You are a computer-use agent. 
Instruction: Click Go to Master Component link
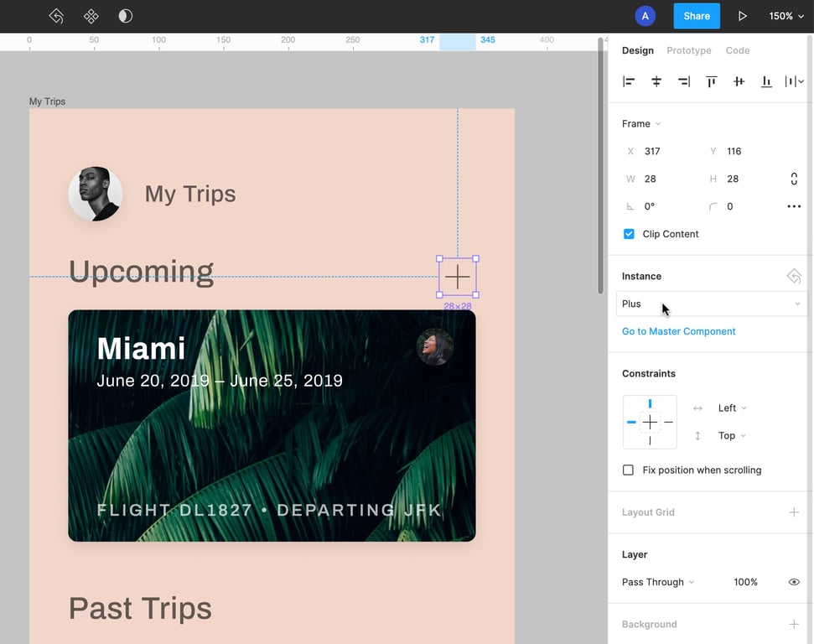tap(678, 331)
